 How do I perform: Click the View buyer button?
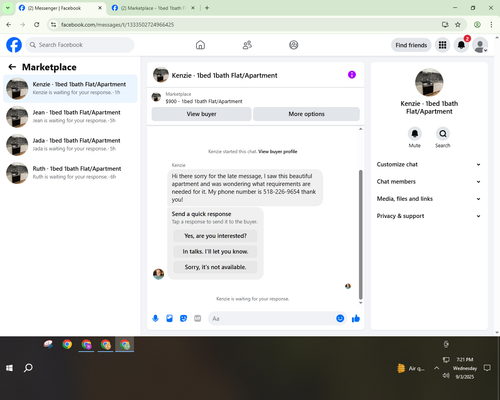201,114
